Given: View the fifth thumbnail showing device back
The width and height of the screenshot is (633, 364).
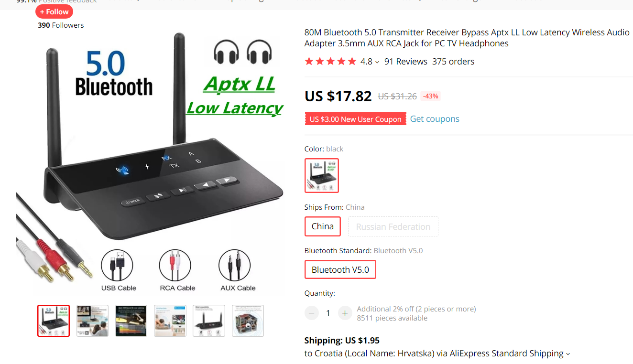Looking at the screenshot, I should [209, 321].
